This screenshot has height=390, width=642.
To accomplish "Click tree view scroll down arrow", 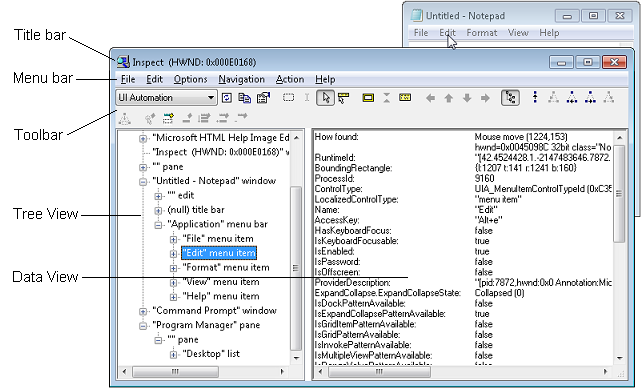I will click(296, 358).
